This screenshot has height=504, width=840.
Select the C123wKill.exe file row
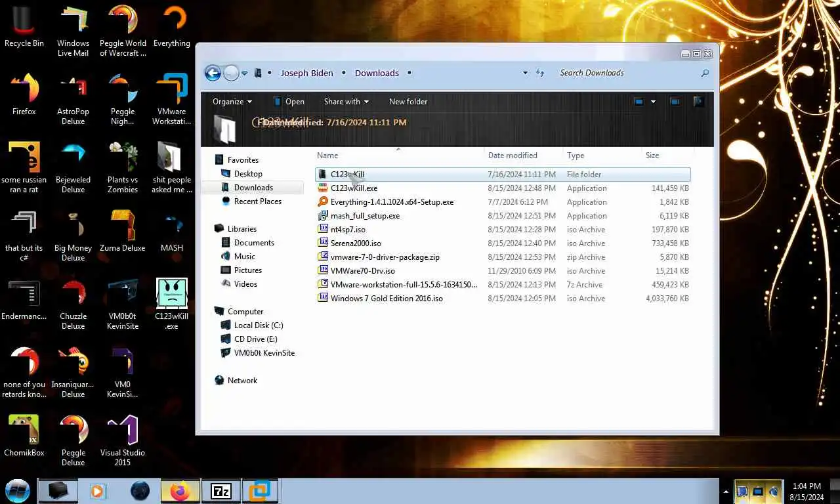click(x=503, y=188)
